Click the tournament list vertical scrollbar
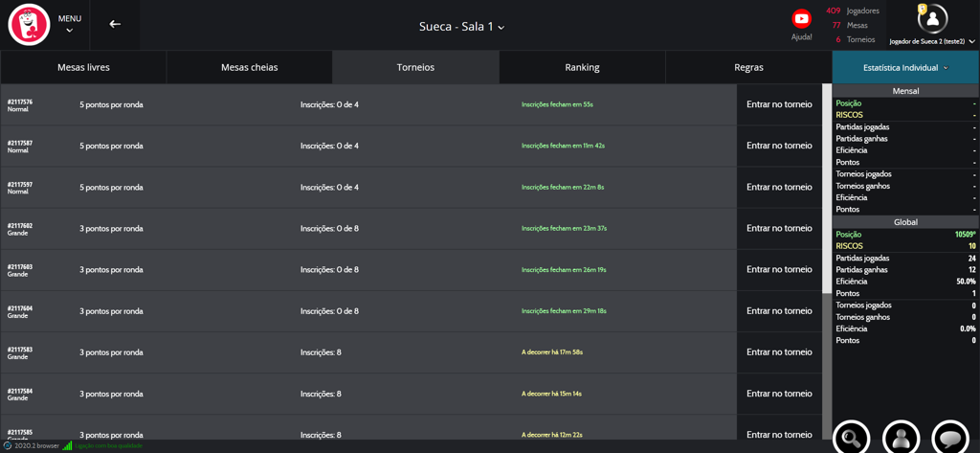 point(827,192)
